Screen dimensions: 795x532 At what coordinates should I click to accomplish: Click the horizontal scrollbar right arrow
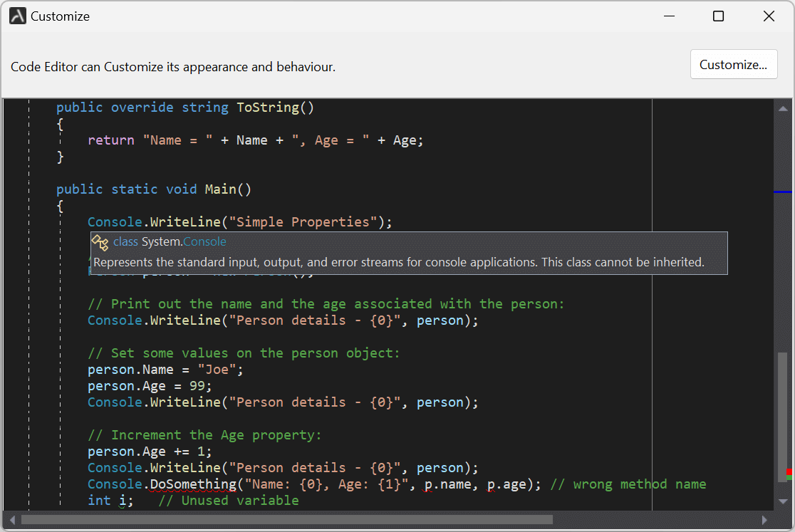[x=764, y=520]
